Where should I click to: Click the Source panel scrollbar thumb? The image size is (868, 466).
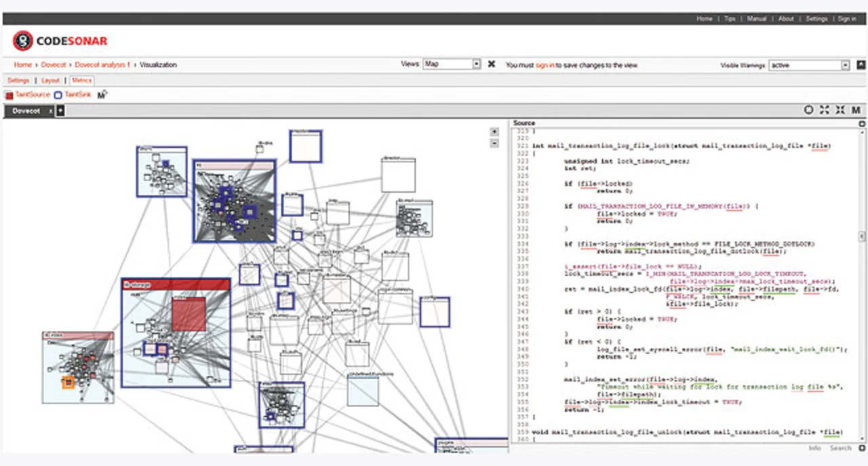coord(862,236)
